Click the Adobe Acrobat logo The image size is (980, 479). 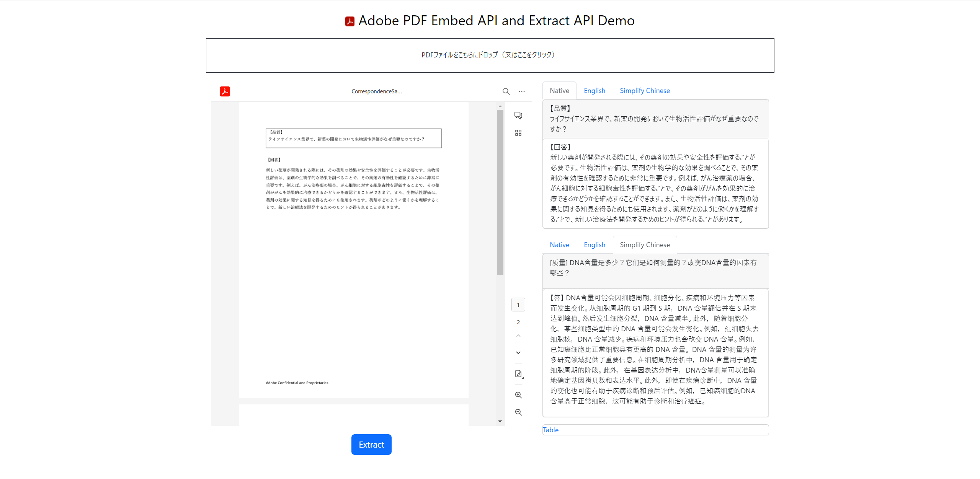point(225,91)
